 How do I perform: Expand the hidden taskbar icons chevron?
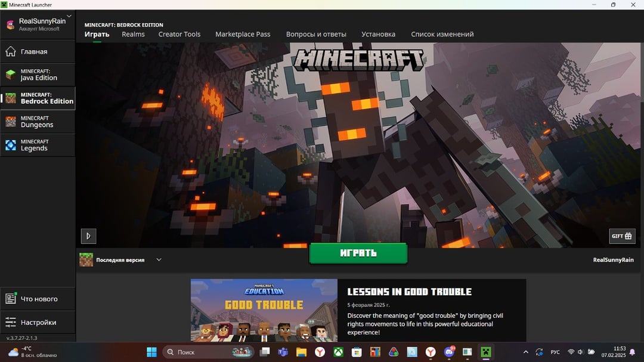click(x=526, y=352)
